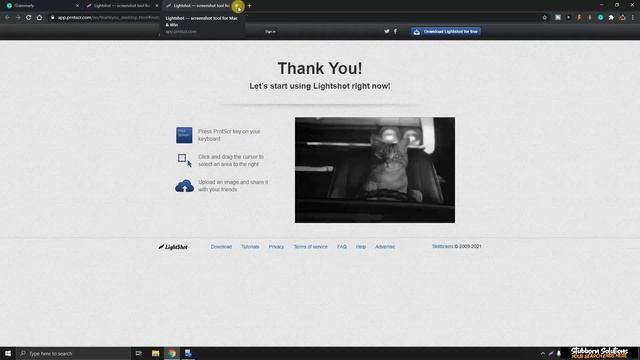Click "Let's start using Lightshot right now!" text
This screenshot has width=640, height=360.
tap(320, 86)
